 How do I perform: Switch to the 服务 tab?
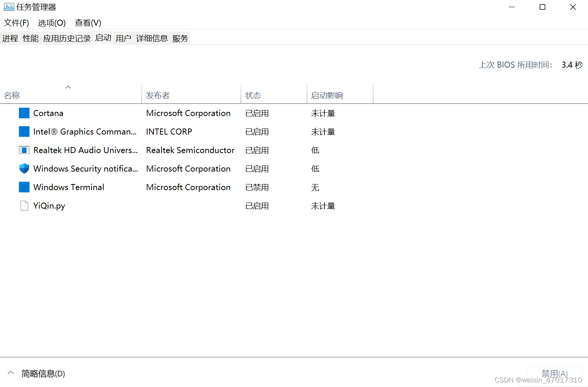coord(180,38)
